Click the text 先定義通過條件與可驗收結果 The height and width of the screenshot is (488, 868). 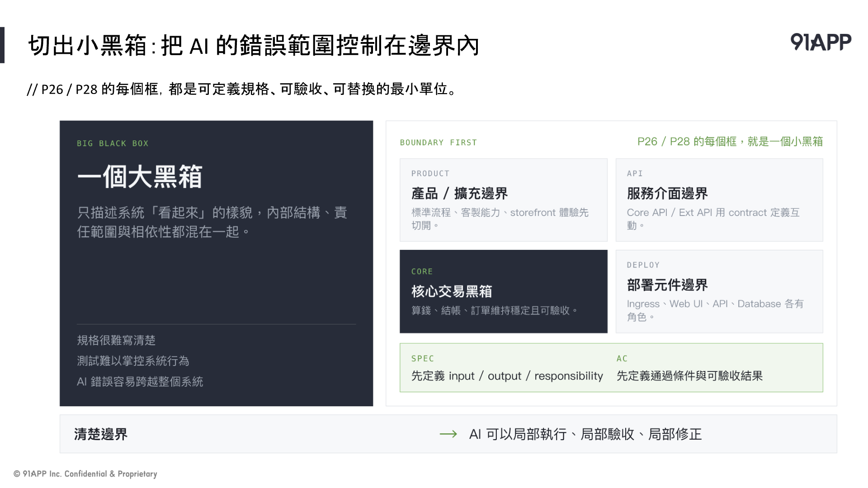coord(690,376)
